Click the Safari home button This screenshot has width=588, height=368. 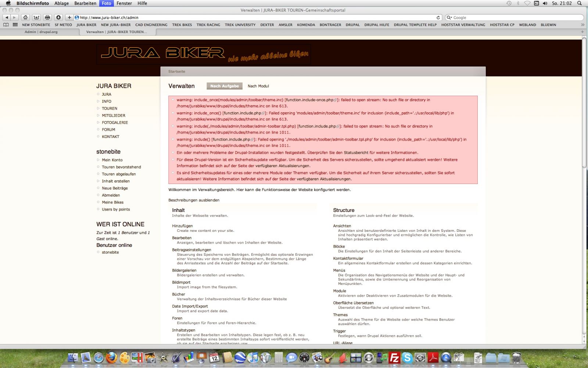(25, 17)
